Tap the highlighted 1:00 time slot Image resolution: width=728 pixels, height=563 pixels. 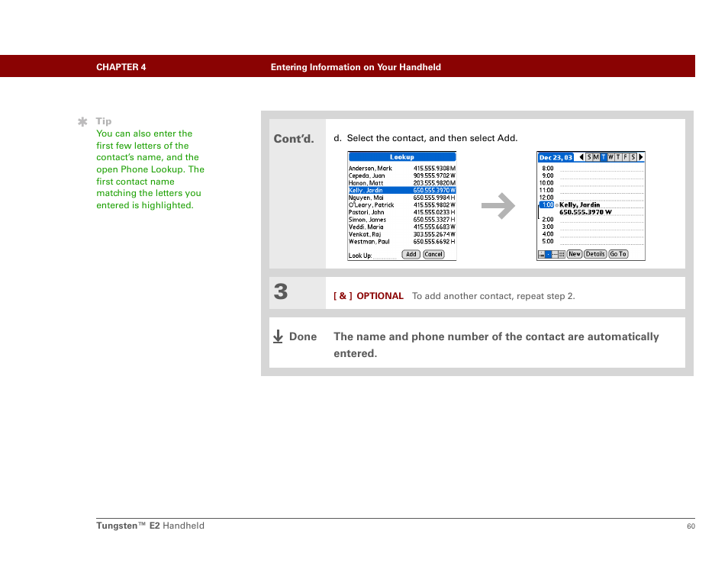[547, 204]
